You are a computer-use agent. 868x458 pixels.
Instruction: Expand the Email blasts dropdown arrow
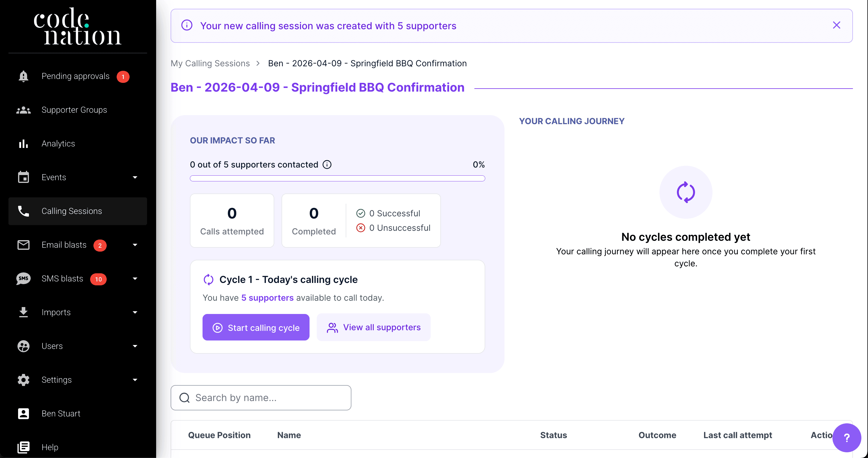pyautogui.click(x=135, y=245)
